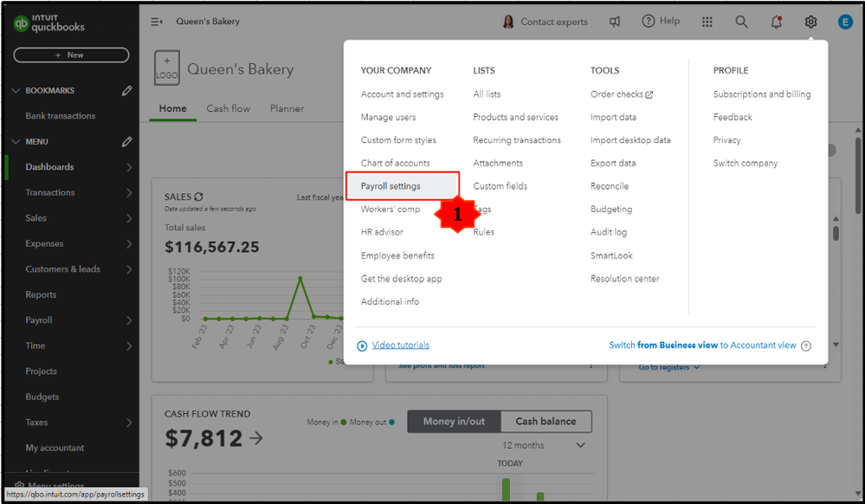Open My accountant in sidebar

pos(55,448)
